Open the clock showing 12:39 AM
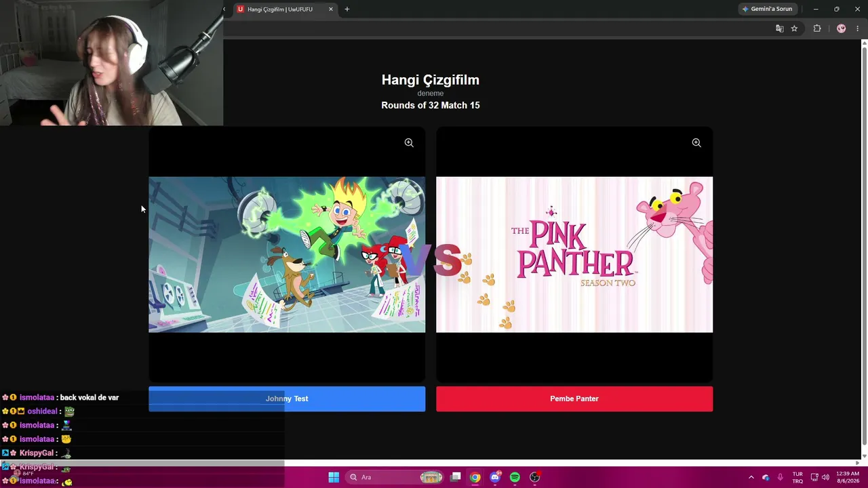The height and width of the screenshot is (488, 868). tap(848, 477)
